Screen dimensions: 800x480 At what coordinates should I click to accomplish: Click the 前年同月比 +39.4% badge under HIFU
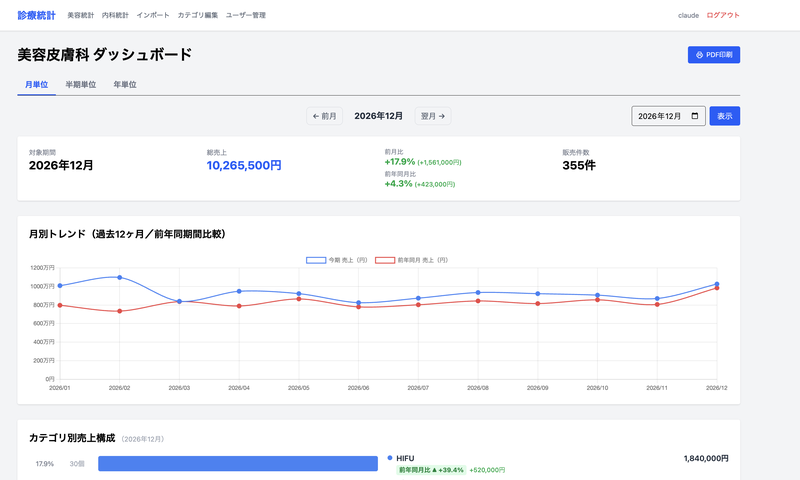[431, 470]
